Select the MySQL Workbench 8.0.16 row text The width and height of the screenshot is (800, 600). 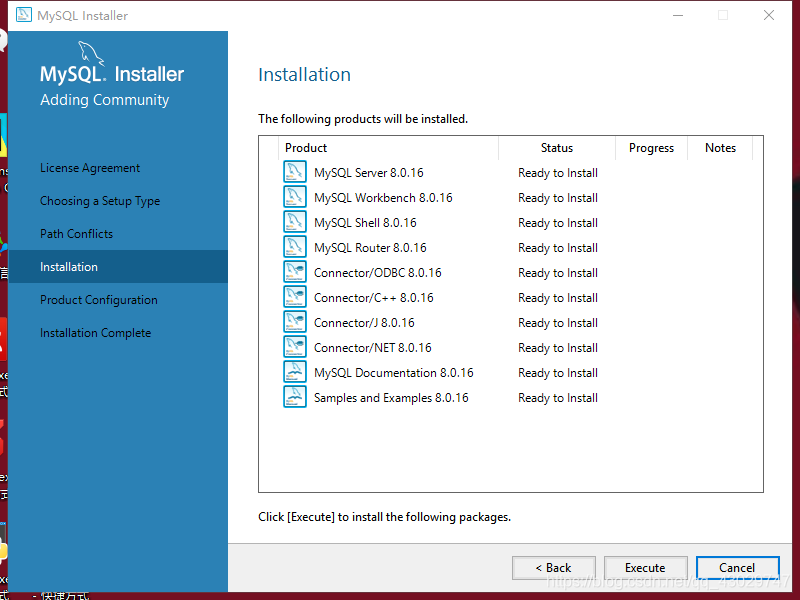pyautogui.click(x=383, y=198)
